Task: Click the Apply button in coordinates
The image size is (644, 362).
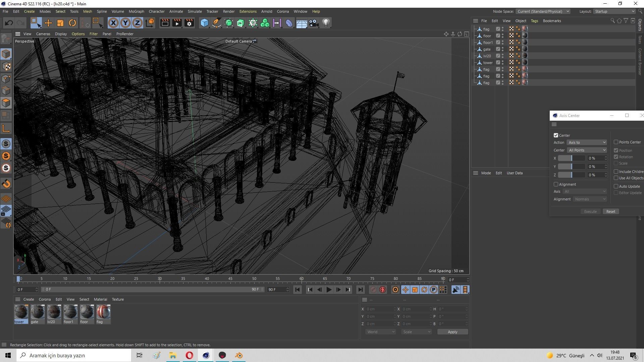Action: [452, 332]
